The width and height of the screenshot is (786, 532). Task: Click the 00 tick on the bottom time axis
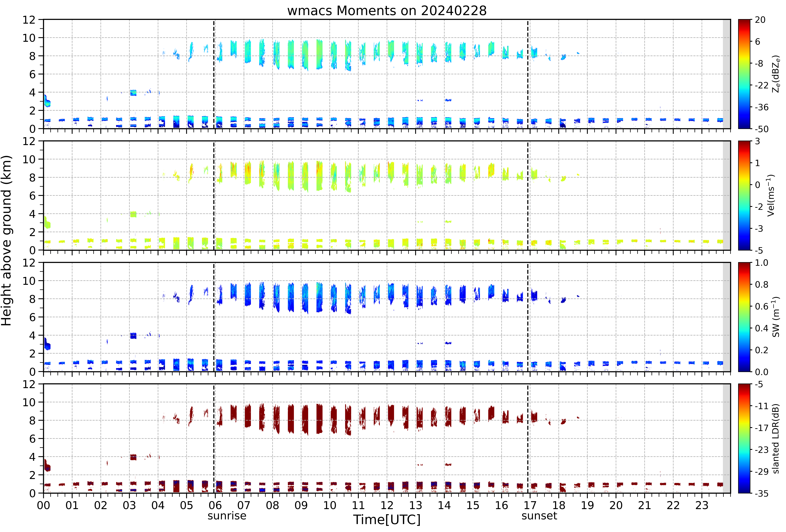coord(43,505)
